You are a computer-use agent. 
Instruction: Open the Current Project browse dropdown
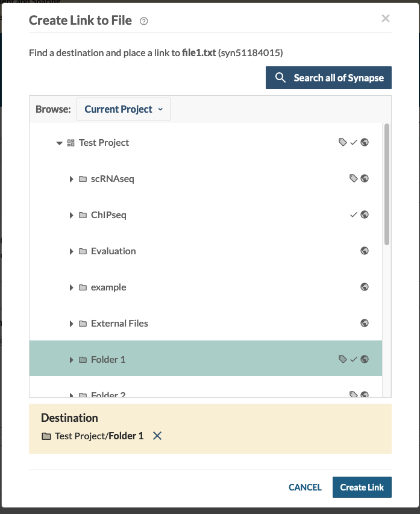click(x=124, y=109)
